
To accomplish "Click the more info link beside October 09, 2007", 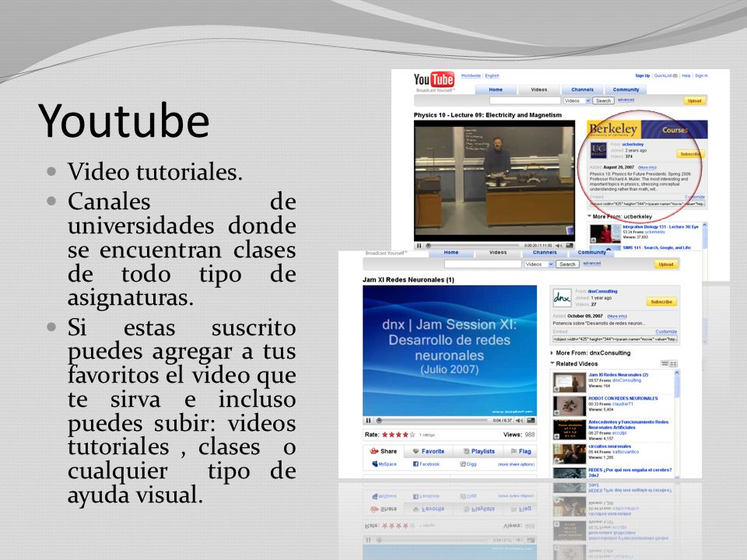I will pos(617,317).
